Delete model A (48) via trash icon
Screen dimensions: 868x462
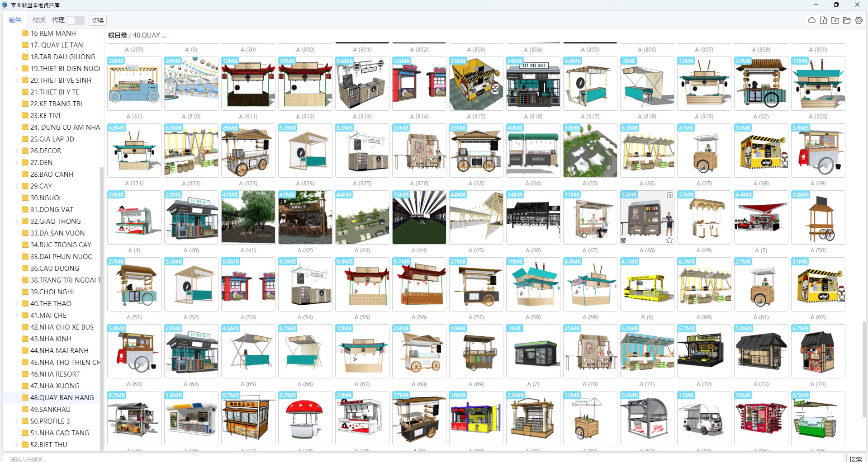669,195
